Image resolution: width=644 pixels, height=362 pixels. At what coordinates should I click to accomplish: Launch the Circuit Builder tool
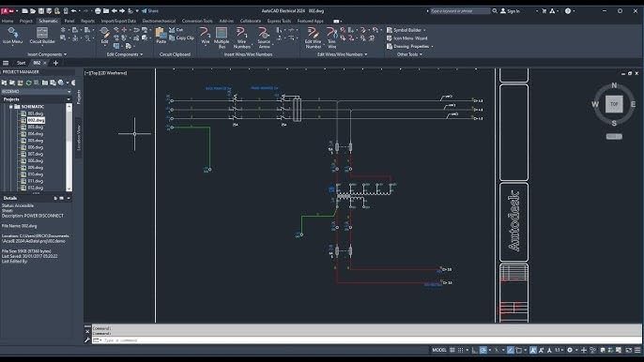42,36
